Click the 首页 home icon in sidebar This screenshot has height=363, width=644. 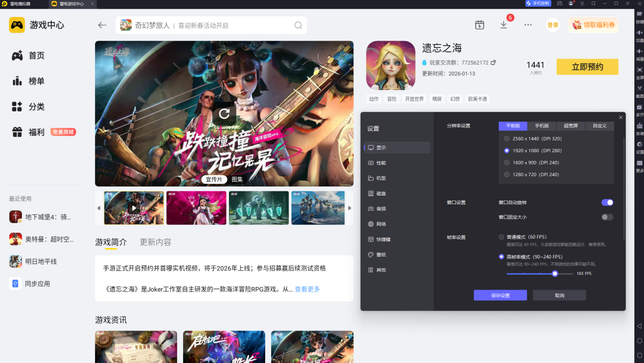tap(17, 55)
